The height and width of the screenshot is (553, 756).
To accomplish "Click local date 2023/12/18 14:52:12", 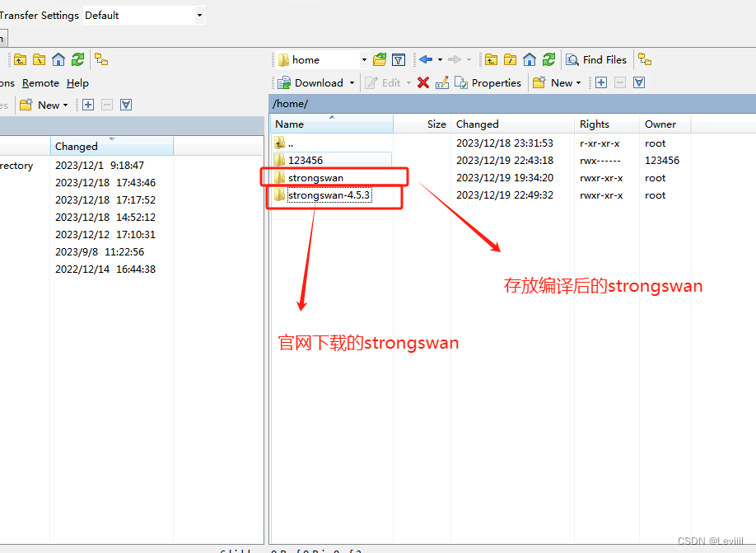I will pyautogui.click(x=105, y=218).
